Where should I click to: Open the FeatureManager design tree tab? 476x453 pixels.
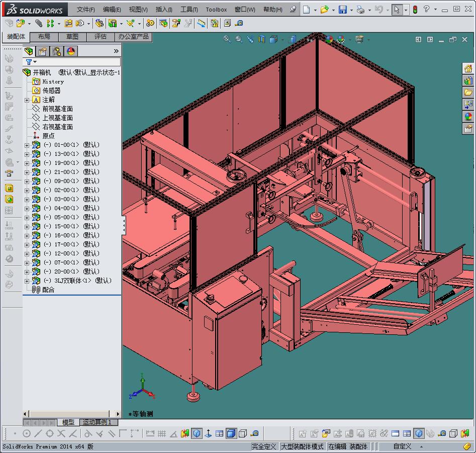29,51
